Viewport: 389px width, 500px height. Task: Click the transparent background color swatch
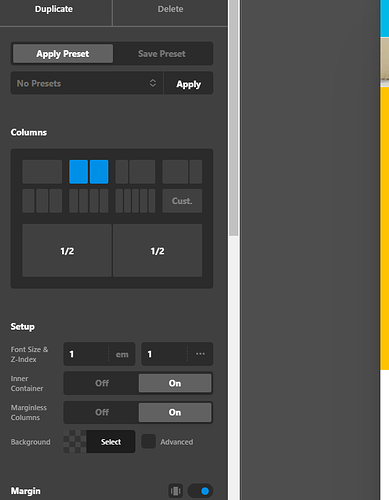pyautogui.click(x=75, y=442)
